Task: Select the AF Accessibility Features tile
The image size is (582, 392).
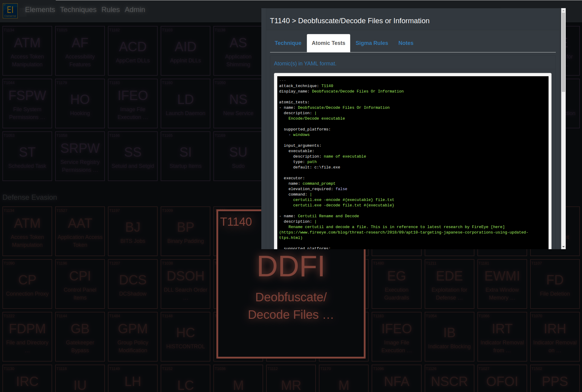Action: [x=80, y=51]
